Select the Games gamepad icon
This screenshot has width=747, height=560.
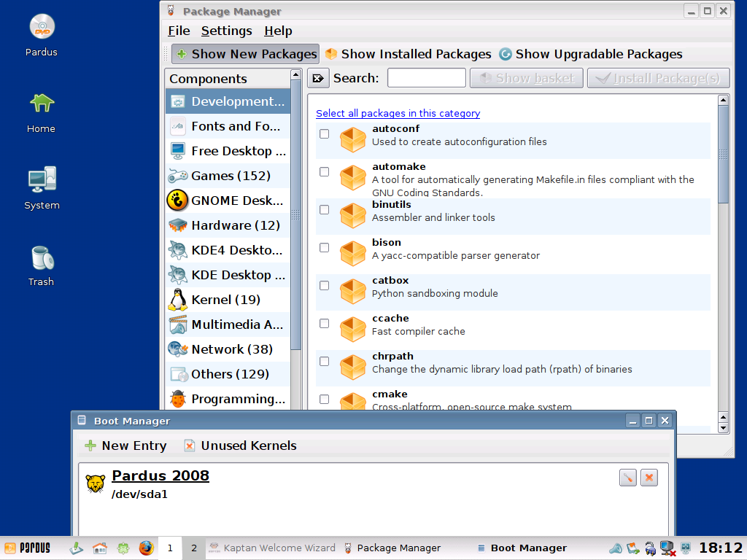(178, 176)
